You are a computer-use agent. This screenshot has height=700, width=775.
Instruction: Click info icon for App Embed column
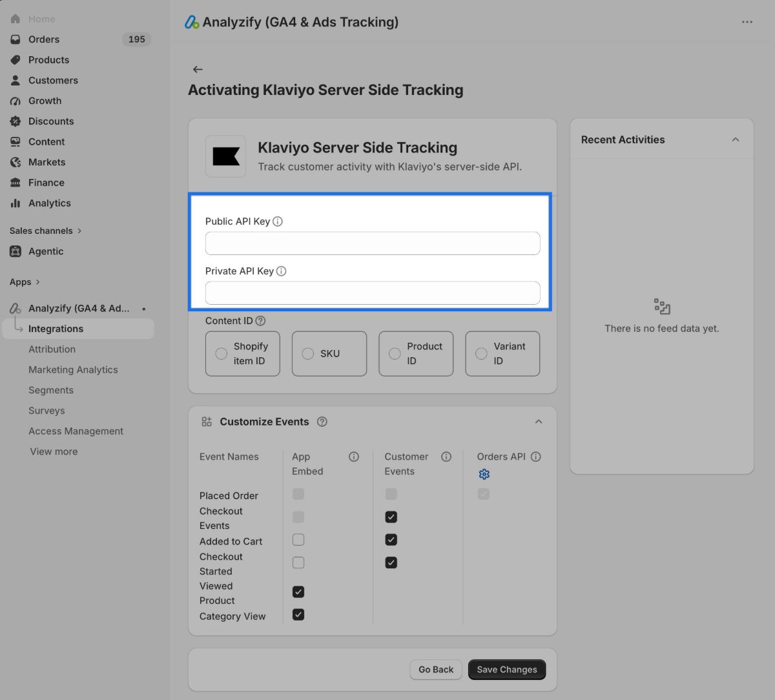tap(354, 457)
